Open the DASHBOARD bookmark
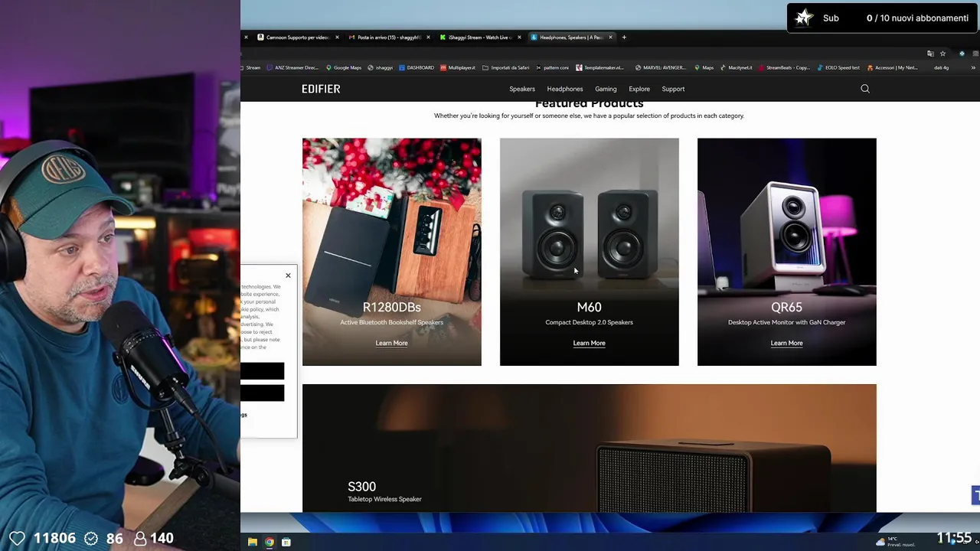Screen dimensions: 980x551 (x=416, y=67)
